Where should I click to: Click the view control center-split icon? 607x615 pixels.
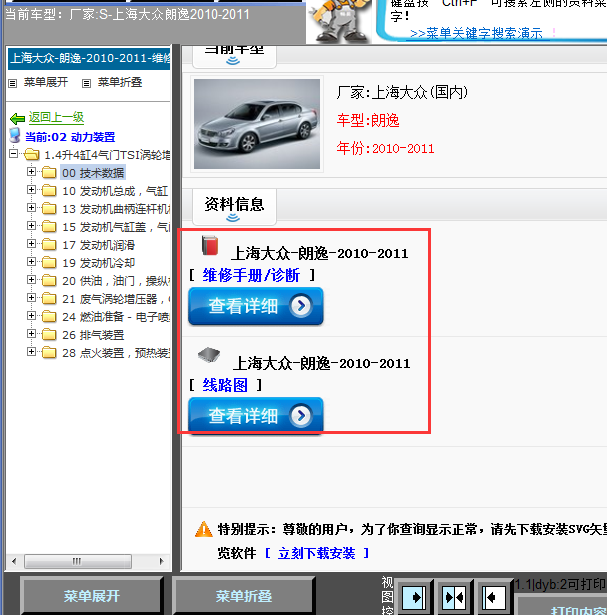click(x=454, y=598)
